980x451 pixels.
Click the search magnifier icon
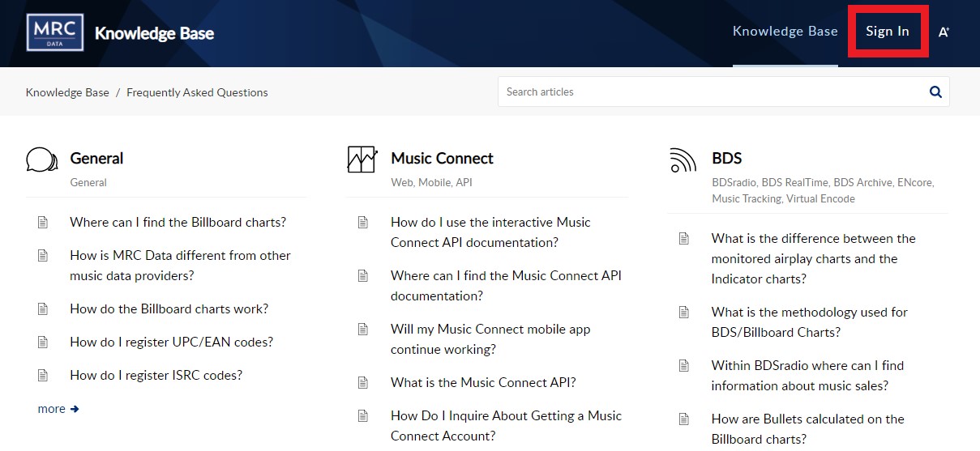coord(935,92)
